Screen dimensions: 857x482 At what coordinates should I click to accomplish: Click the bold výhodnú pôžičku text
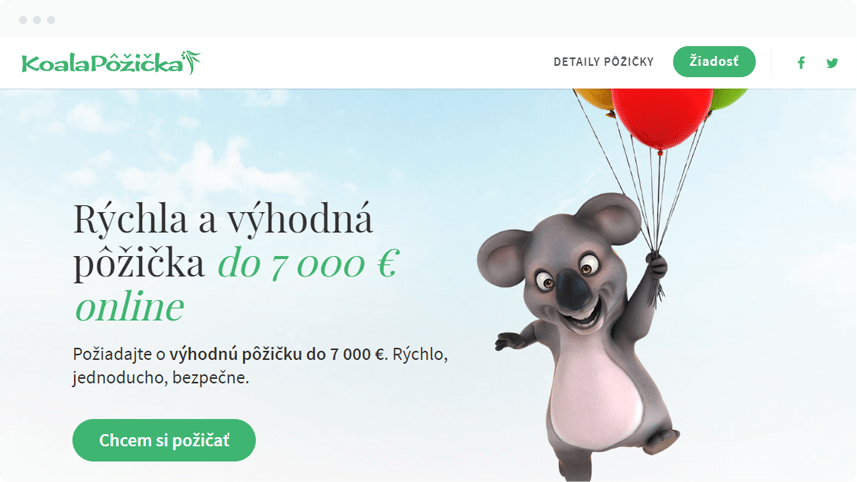[236, 354]
